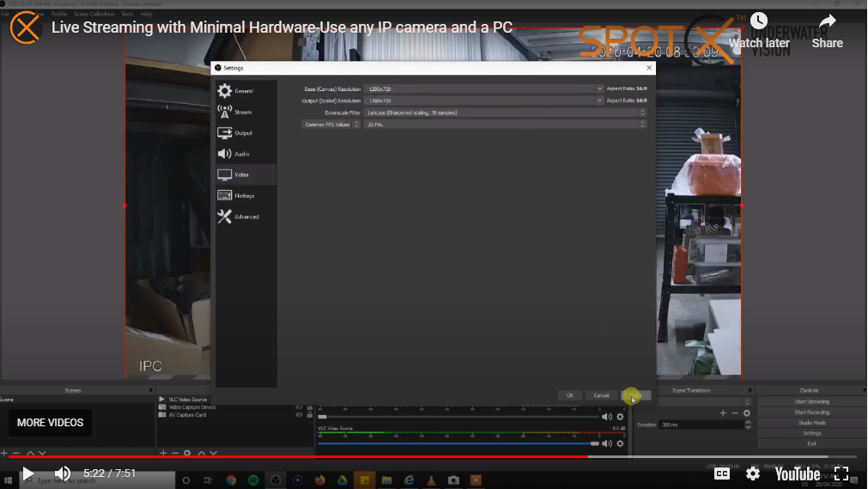The height and width of the screenshot is (489, 868).
Task: Click the Exit button in the Controls panel
Action: click(x=811, y=444)
